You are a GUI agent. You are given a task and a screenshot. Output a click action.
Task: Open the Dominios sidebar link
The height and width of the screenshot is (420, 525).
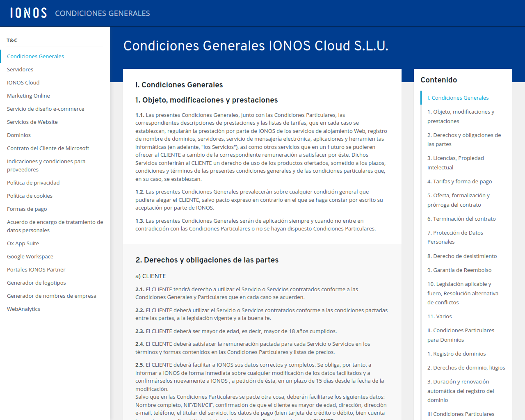pyautogui.click(x=19, y=135)
